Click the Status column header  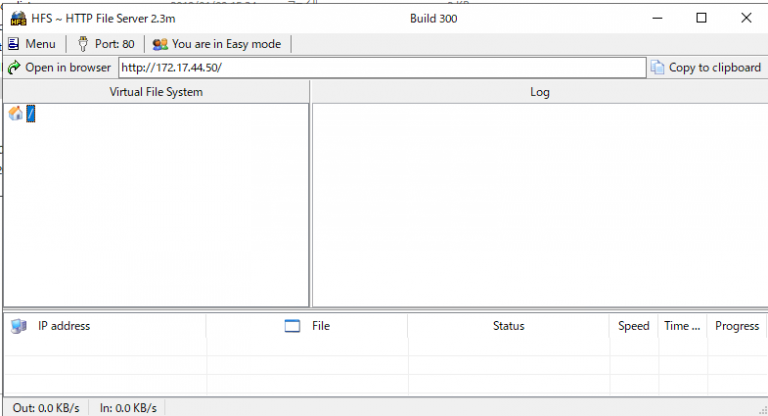(508, 326)
